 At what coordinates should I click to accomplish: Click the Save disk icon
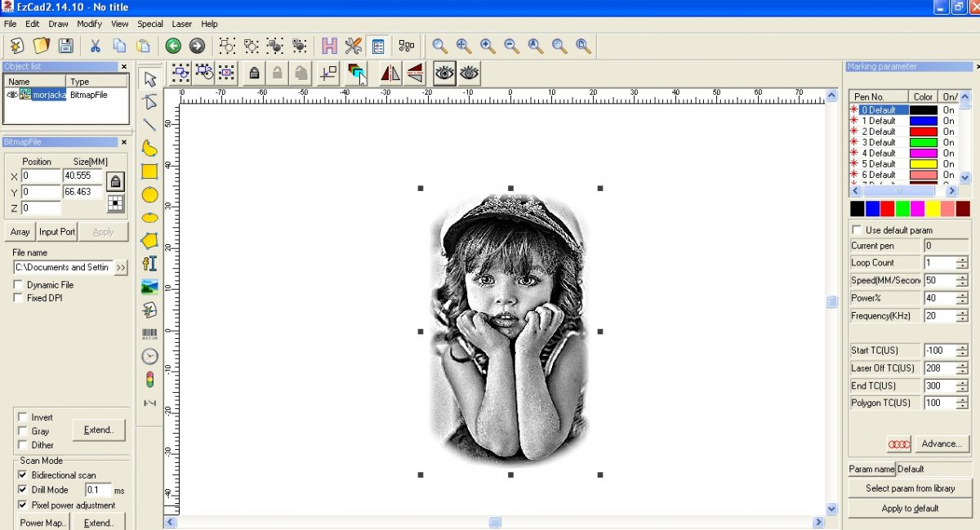click(x=65, y=46)
